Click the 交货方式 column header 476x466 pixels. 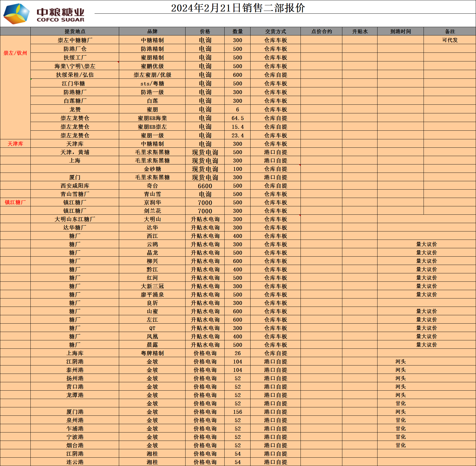coord(275,32)
